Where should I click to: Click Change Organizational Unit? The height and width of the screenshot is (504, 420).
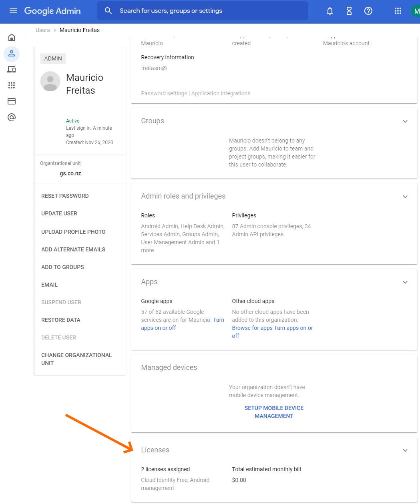(76, 359)
